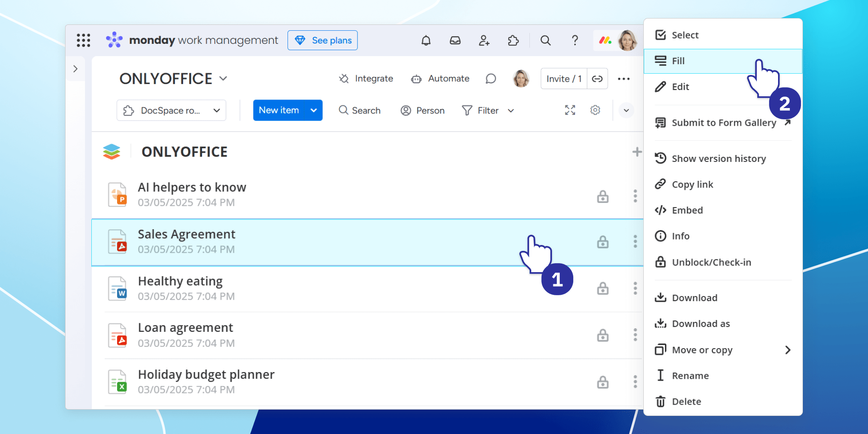This screenshot has width=868, height=434.
Task: Choose Submit to Form Gallery
Action: pyautogui.click(x=723, y=123)
